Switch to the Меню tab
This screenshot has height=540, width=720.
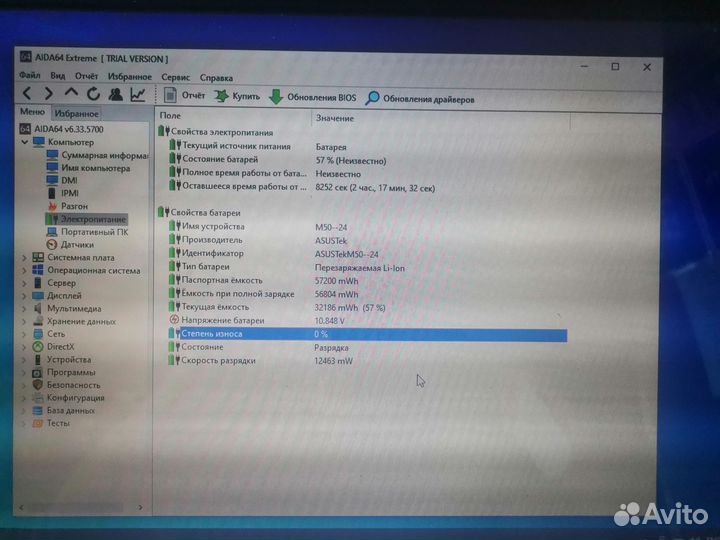(32, 112)
